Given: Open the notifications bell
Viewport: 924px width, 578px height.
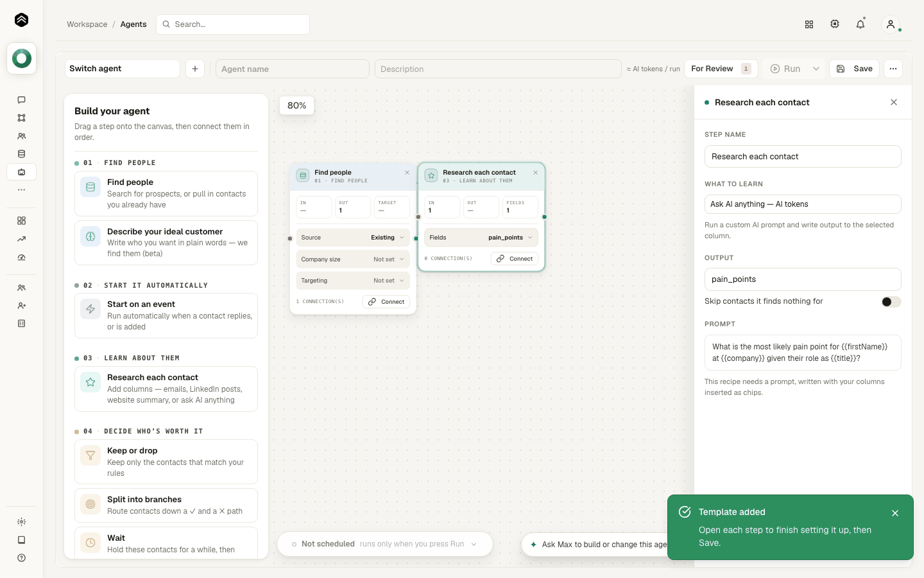Looking at the screenshot, I should (860, 24).
